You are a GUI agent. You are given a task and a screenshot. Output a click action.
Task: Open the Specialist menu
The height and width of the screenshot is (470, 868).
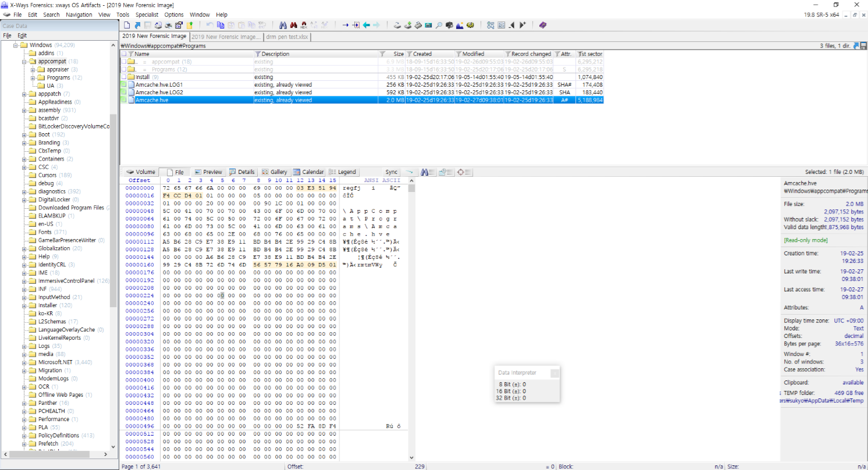(147, 15)
